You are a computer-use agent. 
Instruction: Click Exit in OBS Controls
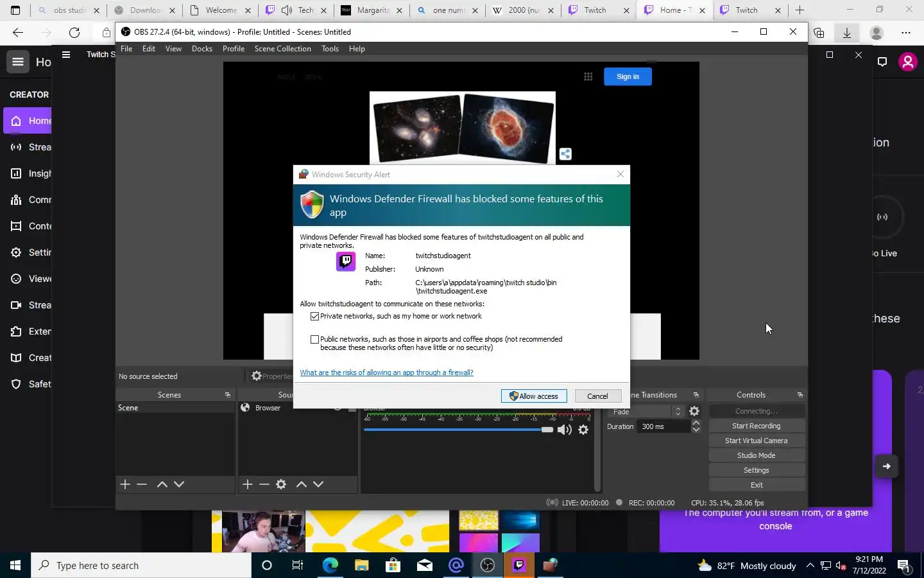757,485
